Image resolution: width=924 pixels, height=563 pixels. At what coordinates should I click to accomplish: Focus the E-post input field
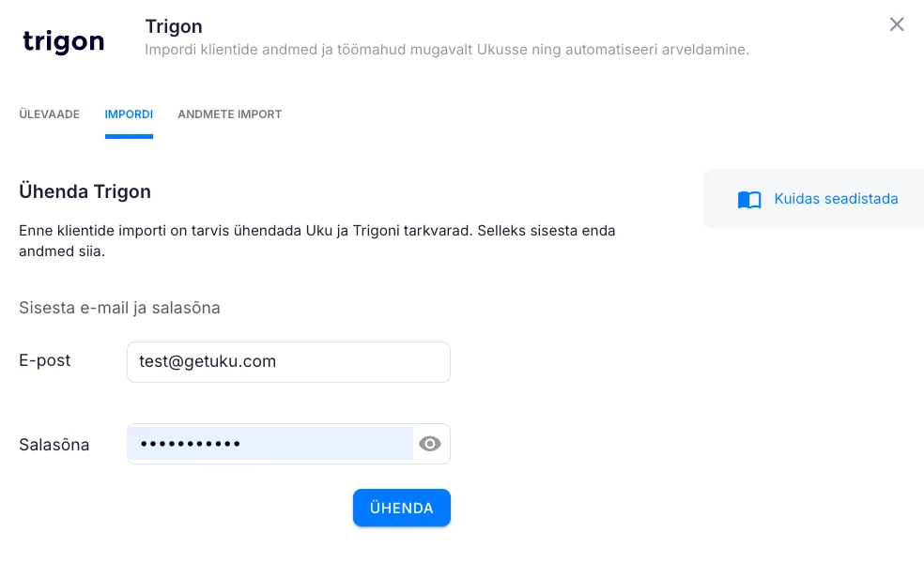(x=288, y=362)
